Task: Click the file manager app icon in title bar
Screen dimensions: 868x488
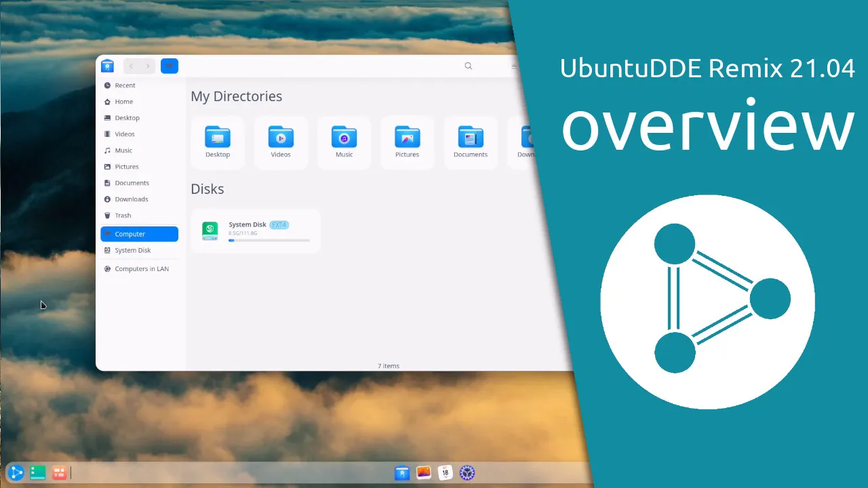Action: tap(107, 66)
